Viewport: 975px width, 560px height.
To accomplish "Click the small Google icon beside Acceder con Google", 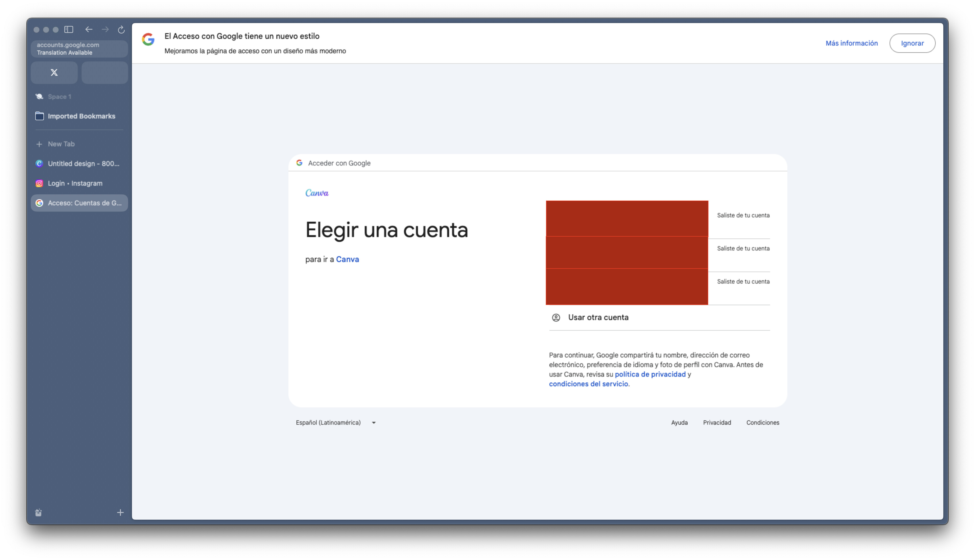I will pos(299,163).
